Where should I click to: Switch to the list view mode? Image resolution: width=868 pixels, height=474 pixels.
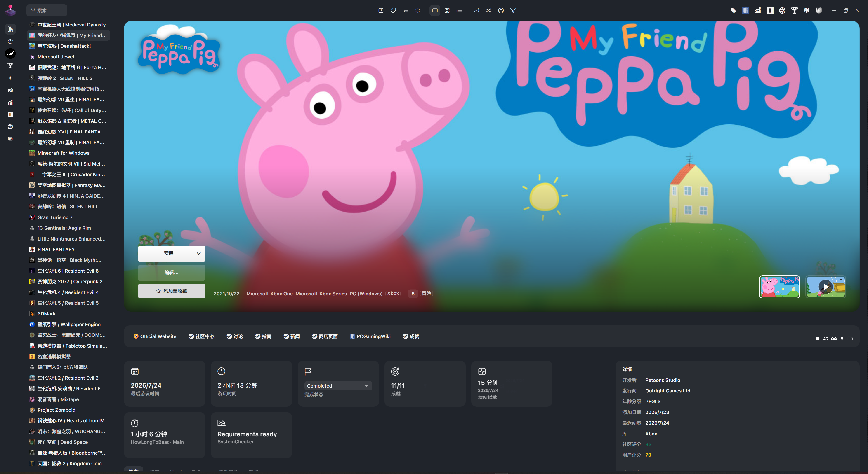click(x=459, y=10)
